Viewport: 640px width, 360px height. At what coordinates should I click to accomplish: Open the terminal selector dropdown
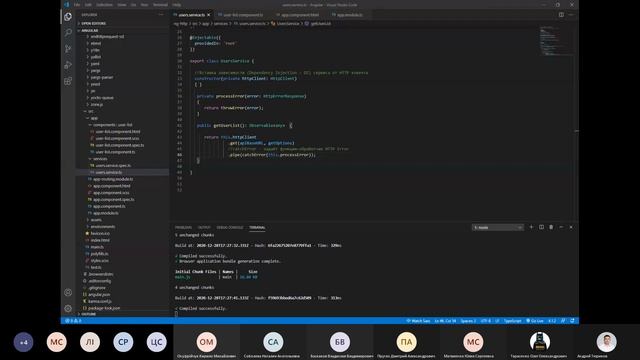(x=498, y=227)
